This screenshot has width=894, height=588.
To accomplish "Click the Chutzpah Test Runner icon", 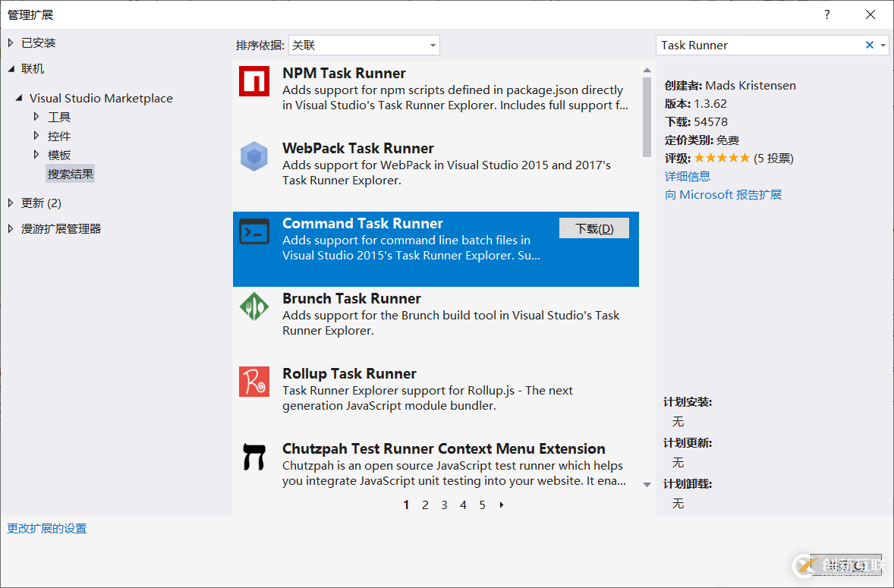I will pyautogui.click(x=254, y=457).
